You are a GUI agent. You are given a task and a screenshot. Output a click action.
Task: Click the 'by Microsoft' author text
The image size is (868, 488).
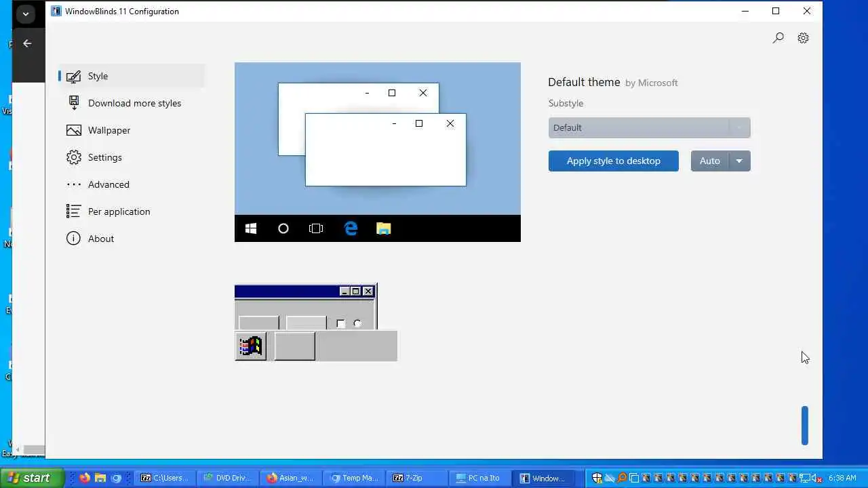651,83
